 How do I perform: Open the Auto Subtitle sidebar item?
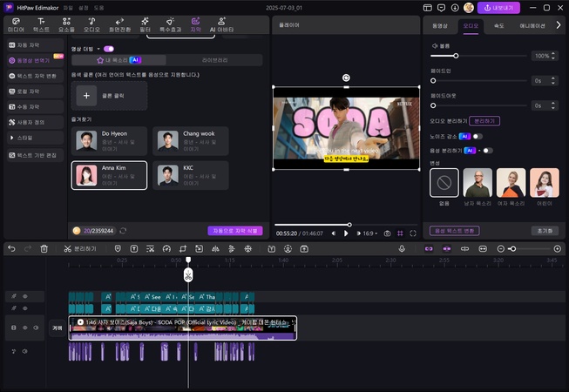(x=35, y=45)
